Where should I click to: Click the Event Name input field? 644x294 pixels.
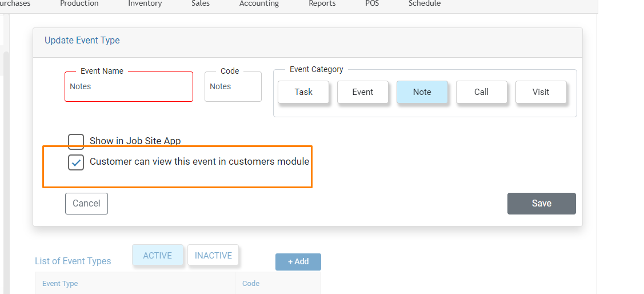point(129,87)
